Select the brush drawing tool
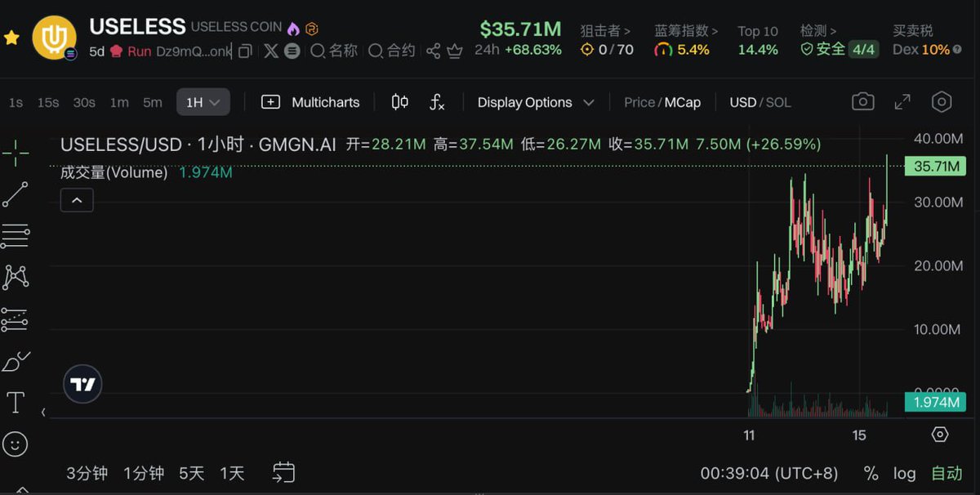Viewport: 980px width, 495px height. click(16, 361)
